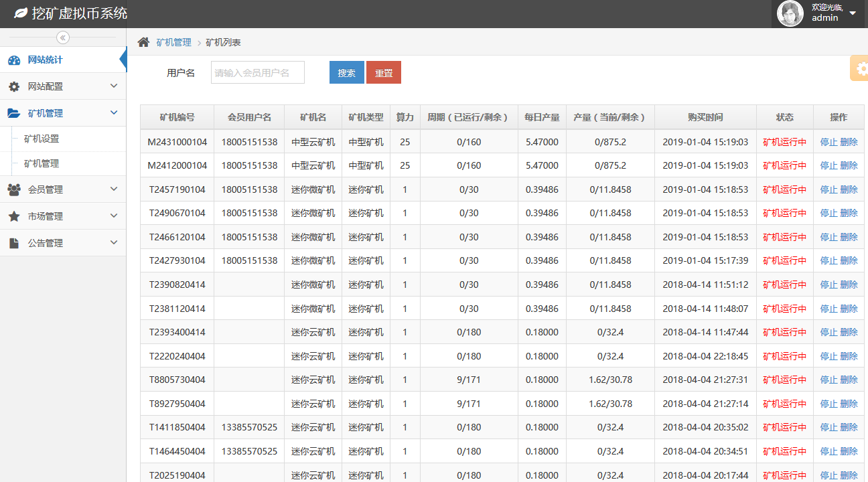The height and width of the screenshot is (482, 868).
Task: Click the admin avatar picture
Action: coord(790,13)
